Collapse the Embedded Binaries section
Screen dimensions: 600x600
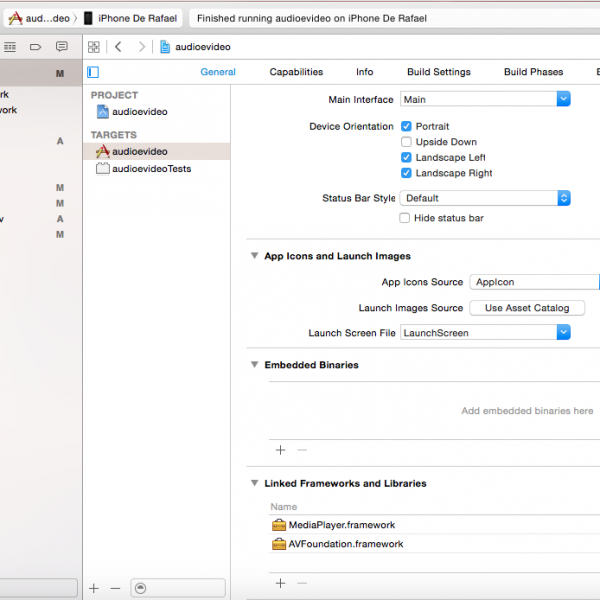254,364
